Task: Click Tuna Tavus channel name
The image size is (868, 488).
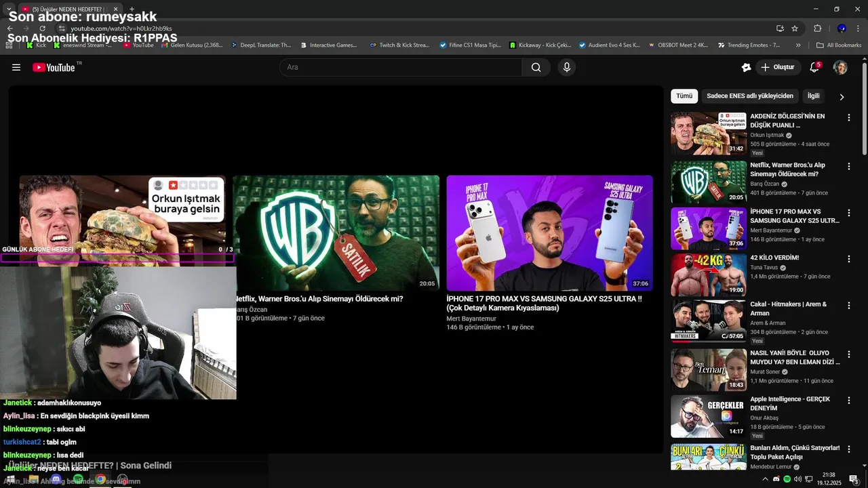Action: pyautogui.click(x=764, y=268)
